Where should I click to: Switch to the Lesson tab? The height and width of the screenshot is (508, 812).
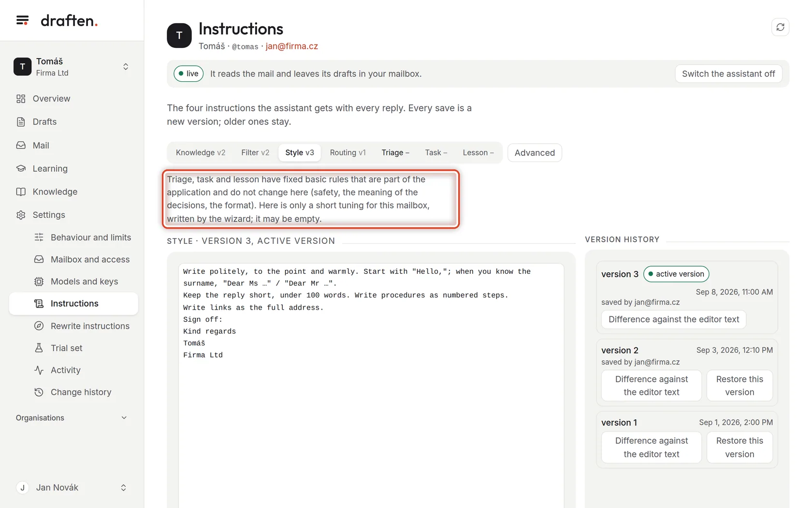pos(478,152)
